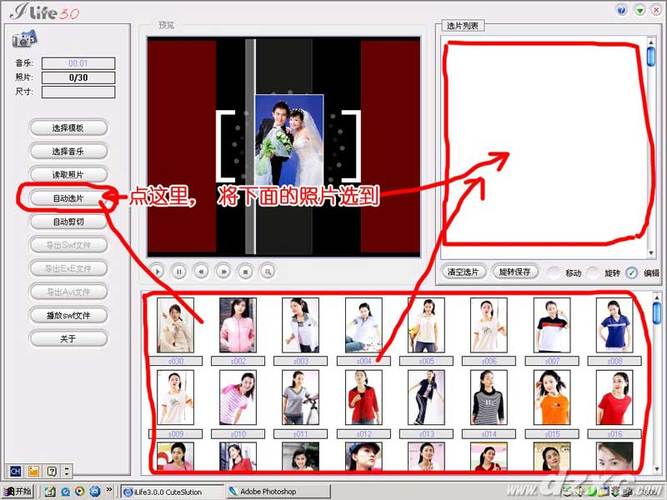Toggle the 编辑 (edit) checkbox
The image size is (667, 500).
tap(632, 272)
